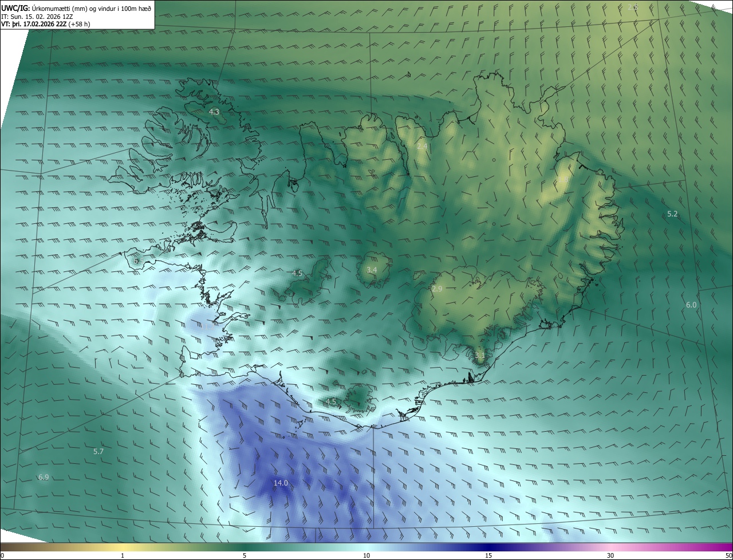Click the 2.4 value label in north Iceland

point(422,147)
